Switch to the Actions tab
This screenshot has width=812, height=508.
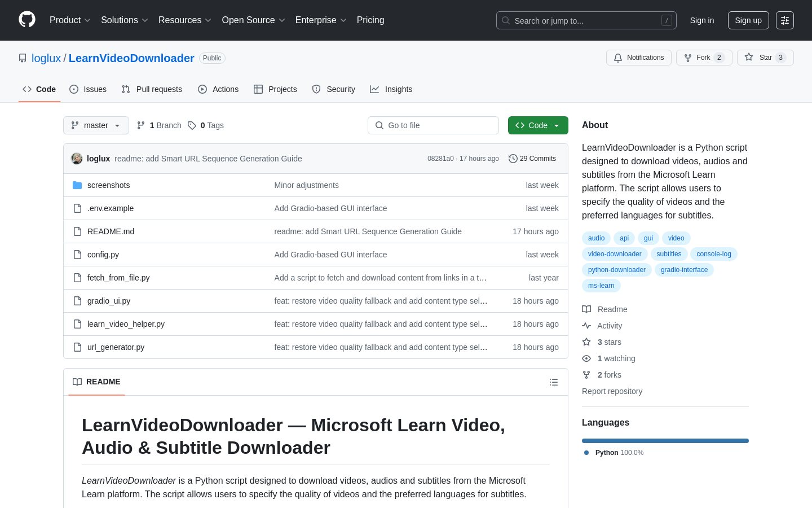(218, 89)
